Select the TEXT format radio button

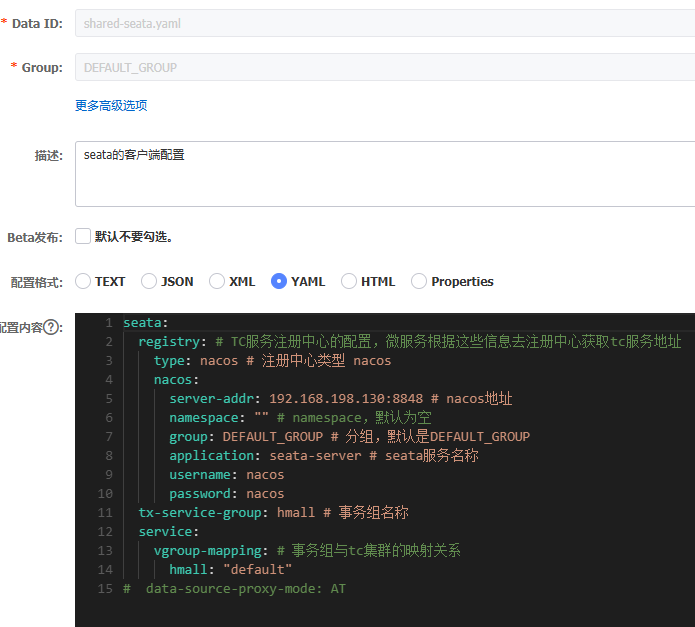pos(83,281)
